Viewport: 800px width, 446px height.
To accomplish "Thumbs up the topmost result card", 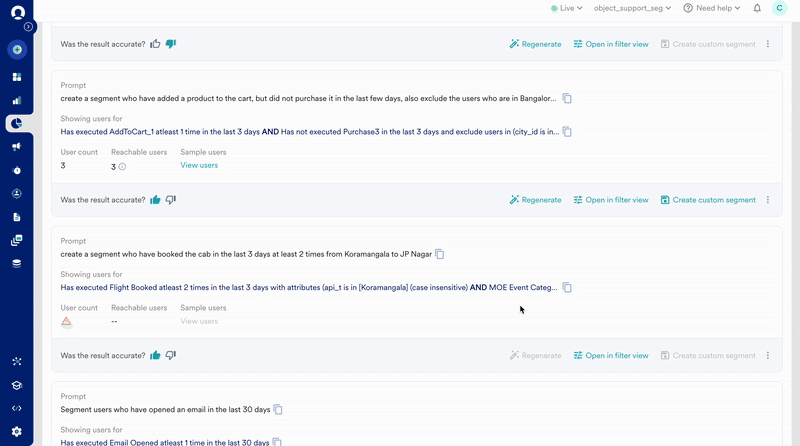I will pyautogui.click(x=155, y=44).
